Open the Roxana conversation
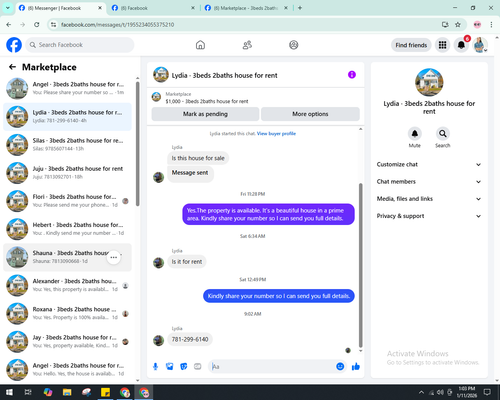The height and width of the screenshot is (400, 500). click(68, 313)
